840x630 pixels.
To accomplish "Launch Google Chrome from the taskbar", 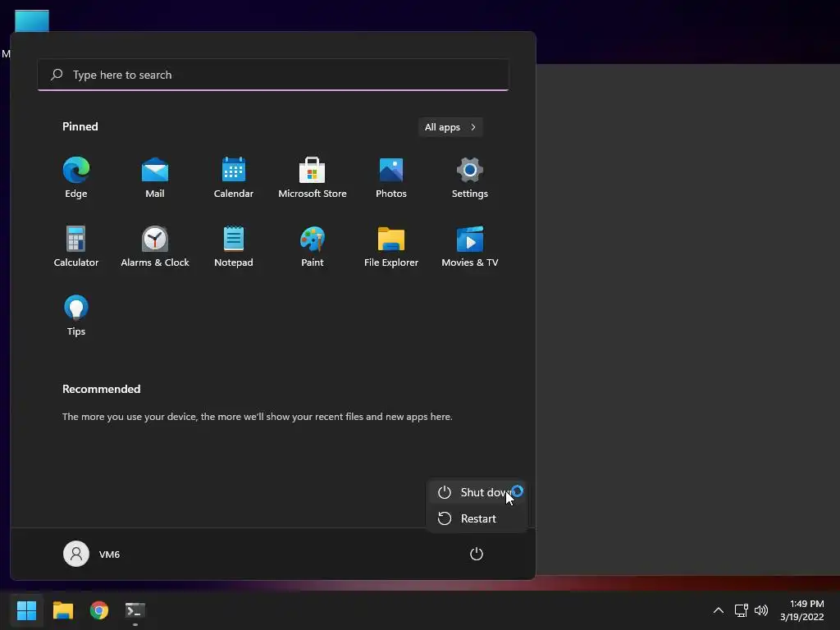I will point(99,610).
